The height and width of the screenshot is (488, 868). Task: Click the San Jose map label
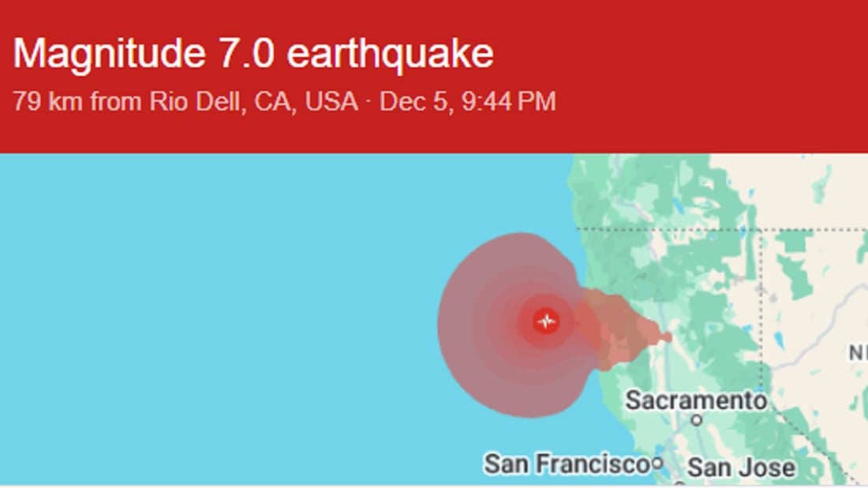[x=740, y=467]
